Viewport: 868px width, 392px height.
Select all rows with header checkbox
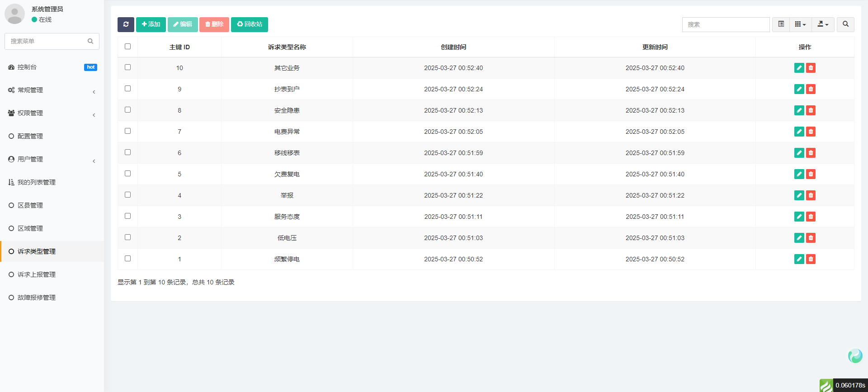point(127,47)
